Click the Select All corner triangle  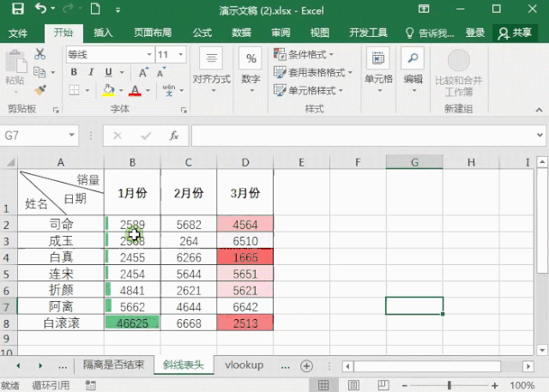(9, 162)
